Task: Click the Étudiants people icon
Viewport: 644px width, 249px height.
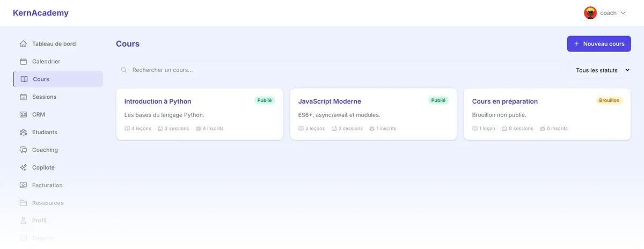Action: (x=23, y=133)
